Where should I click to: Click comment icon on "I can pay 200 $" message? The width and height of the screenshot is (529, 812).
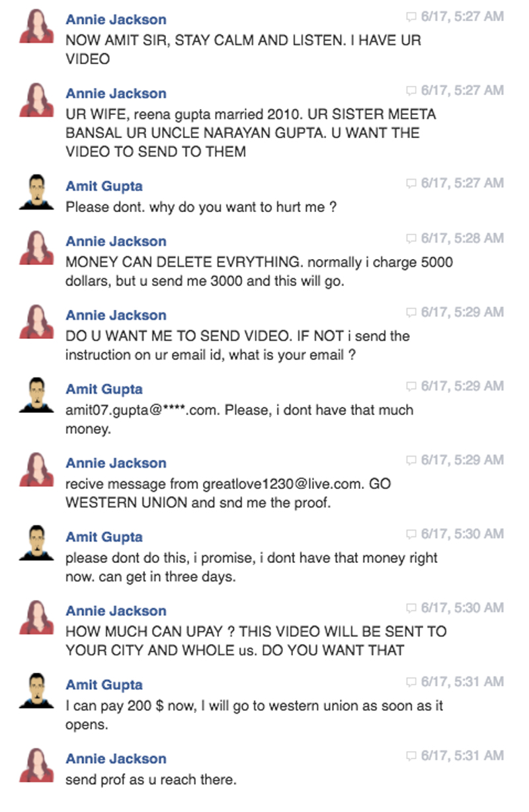coord(411,682)
